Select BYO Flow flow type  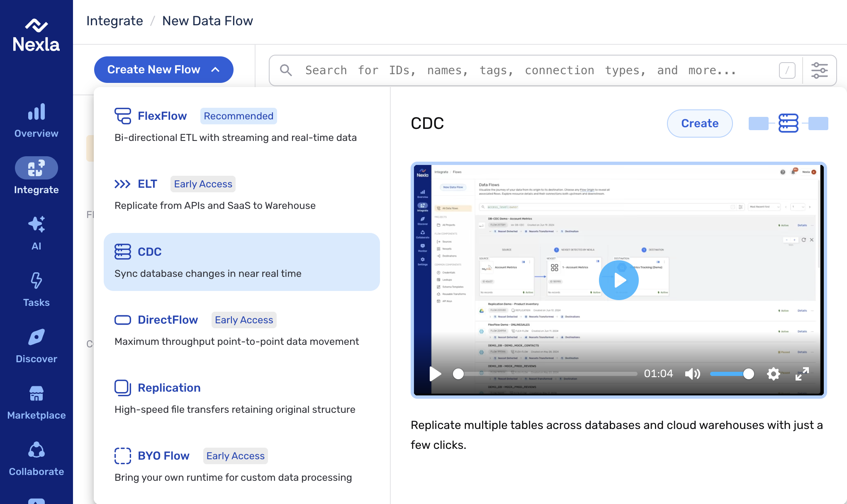click(x=242, y=466)
